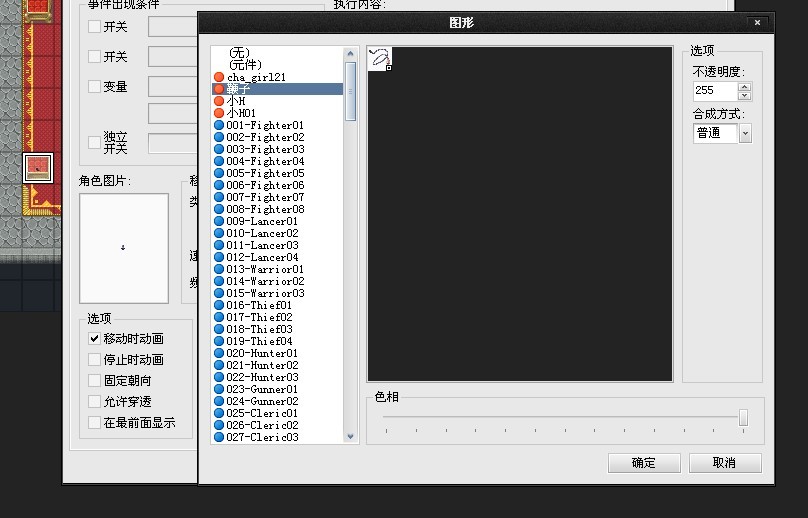This screenshot has height=518, width=808.
Task: Click the blue icon beside 002-Fighter02
Action: [218, 137]
